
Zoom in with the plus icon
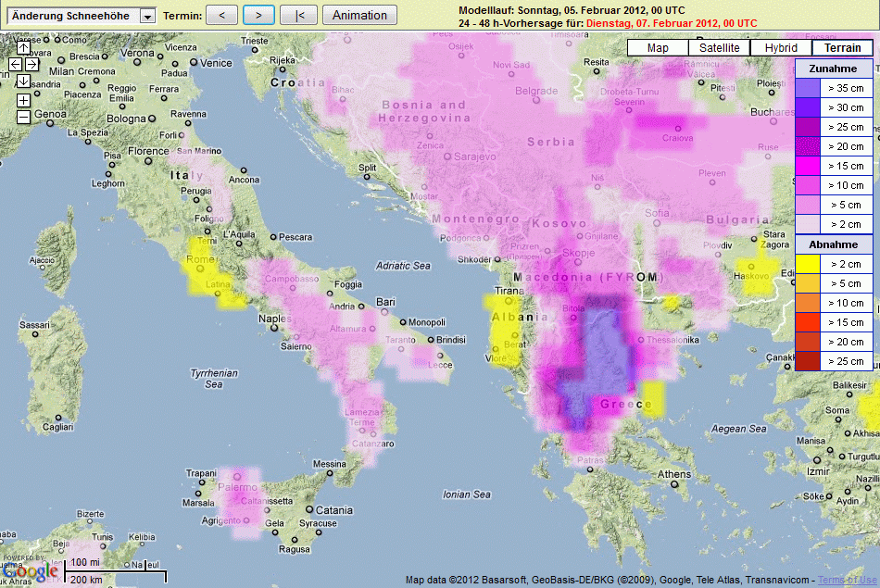[23, 100]
